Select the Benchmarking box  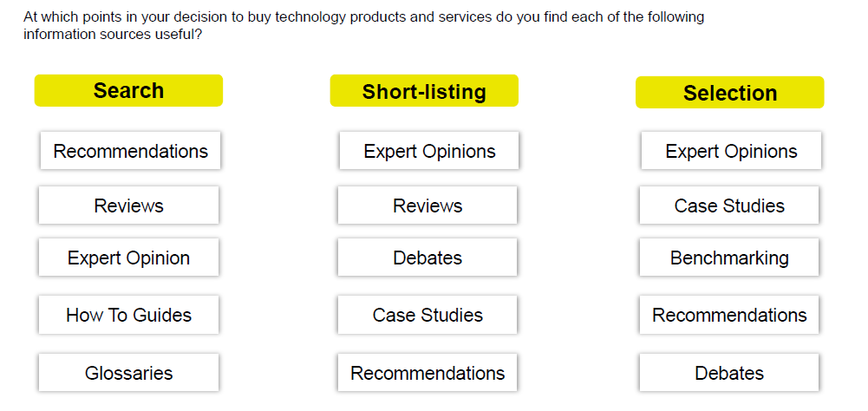pyautogui.click(x=729, y=258)
